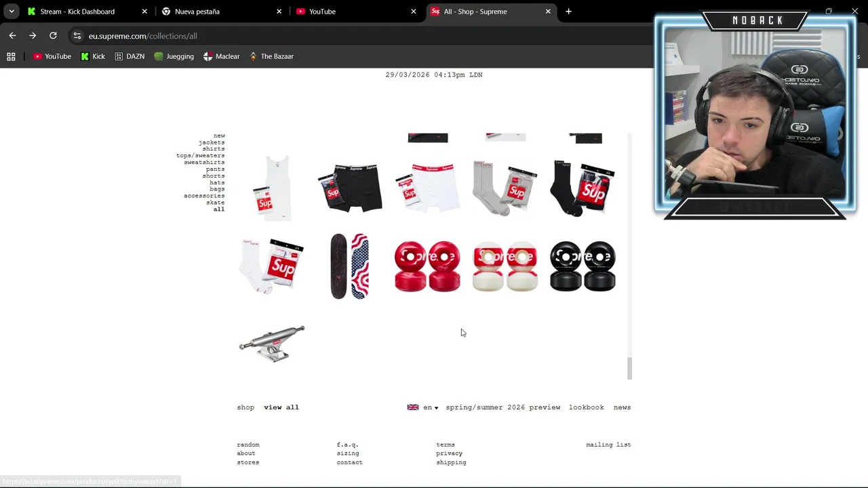The height and width of the screenshot is (488, 868).
Task: Filter by shorts category
Action: click(214, 176)
